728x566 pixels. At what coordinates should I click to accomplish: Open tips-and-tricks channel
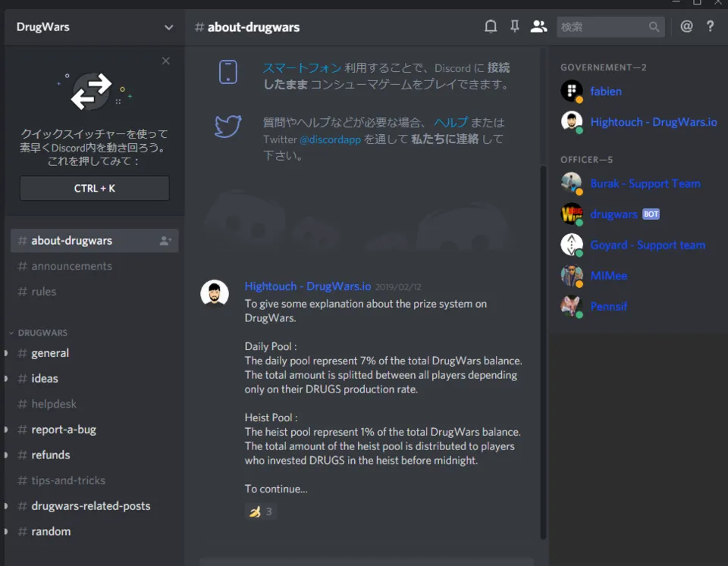[x=94, y=480]
